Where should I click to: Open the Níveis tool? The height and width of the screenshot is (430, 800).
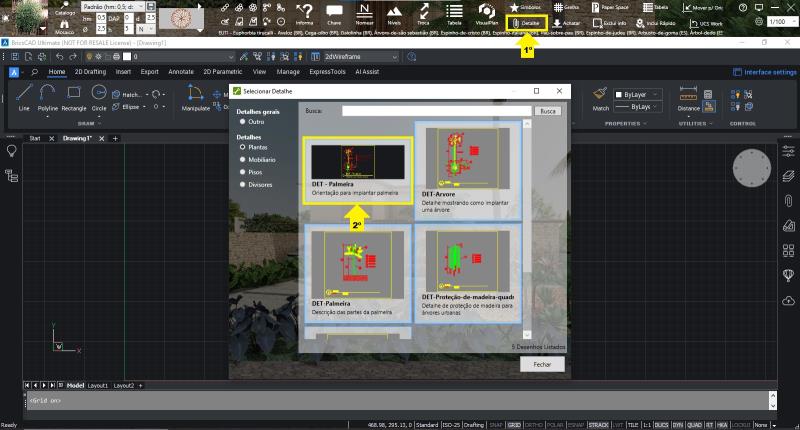click(395, 14)
